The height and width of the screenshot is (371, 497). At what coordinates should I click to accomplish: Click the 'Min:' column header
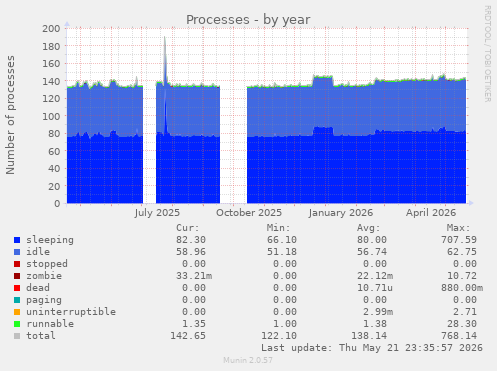point(278,228)
